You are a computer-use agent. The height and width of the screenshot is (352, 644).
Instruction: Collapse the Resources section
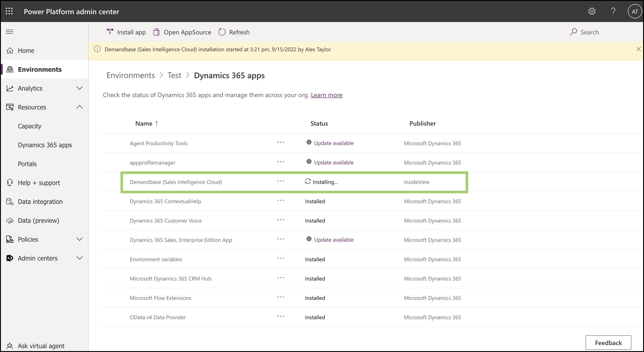(79, 107)
